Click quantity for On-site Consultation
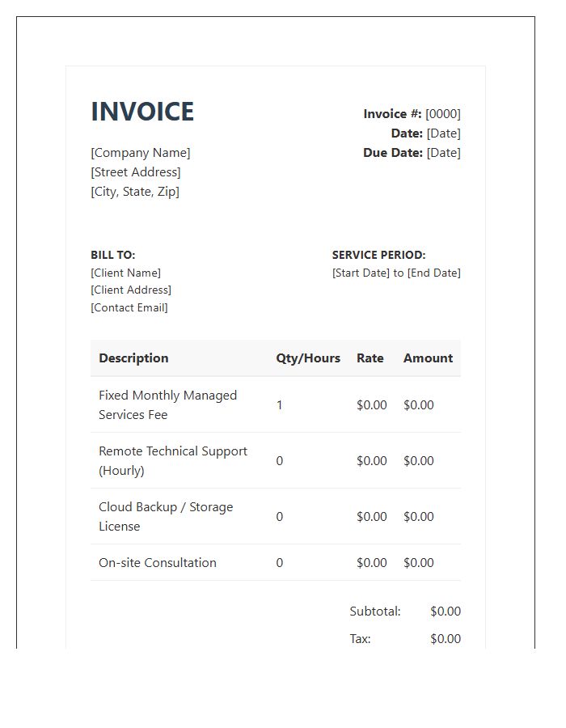Viewport: 566px width, 728px height. (x=279, y=563)
